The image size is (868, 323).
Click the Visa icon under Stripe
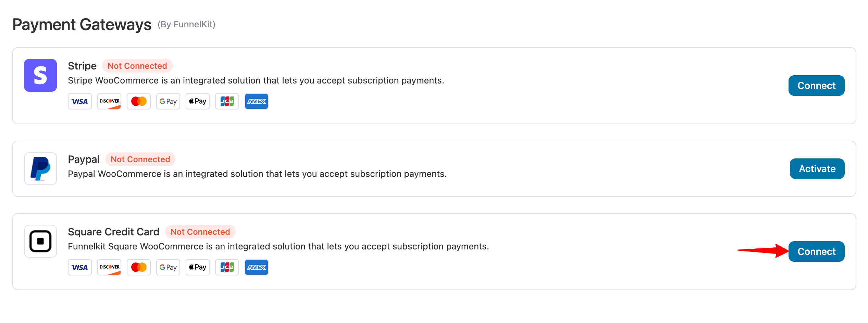80,101
